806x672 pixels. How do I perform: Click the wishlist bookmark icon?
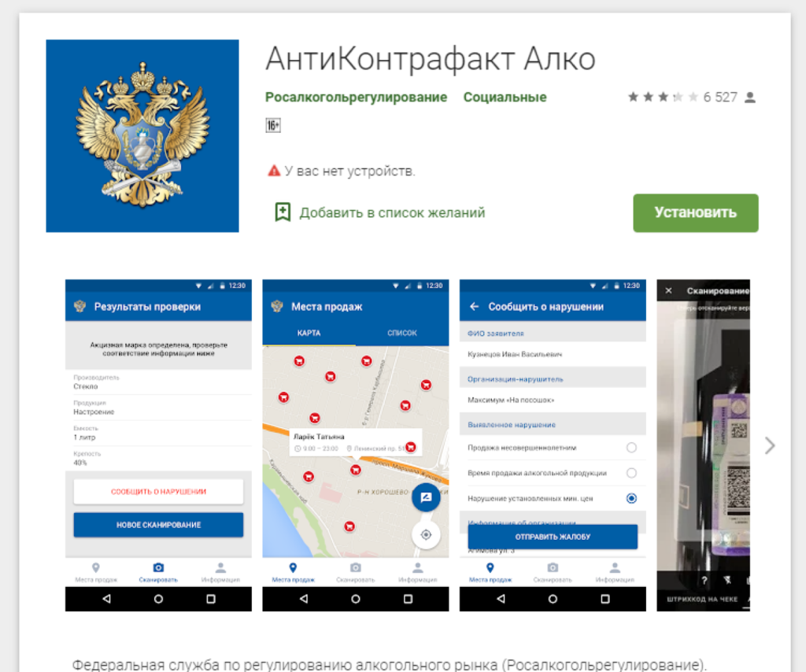coord(283,212)
